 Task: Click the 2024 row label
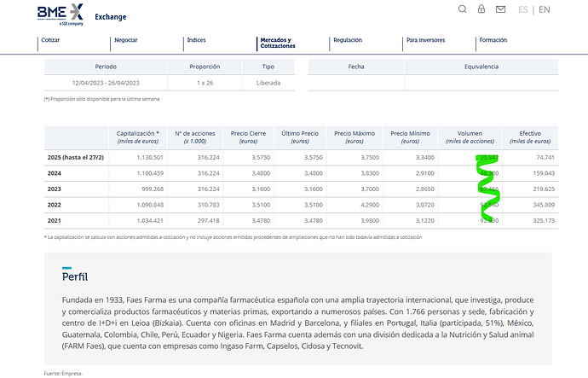coord(54,173)
